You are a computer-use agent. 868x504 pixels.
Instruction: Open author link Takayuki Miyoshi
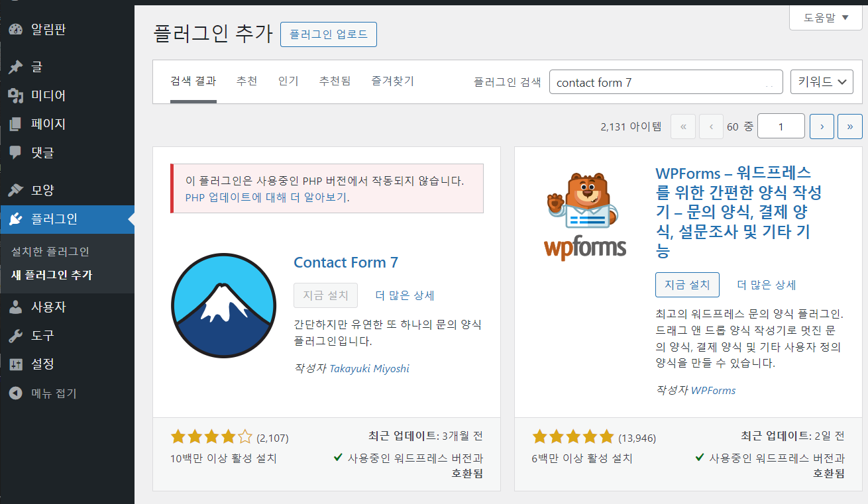pos(369,368)
